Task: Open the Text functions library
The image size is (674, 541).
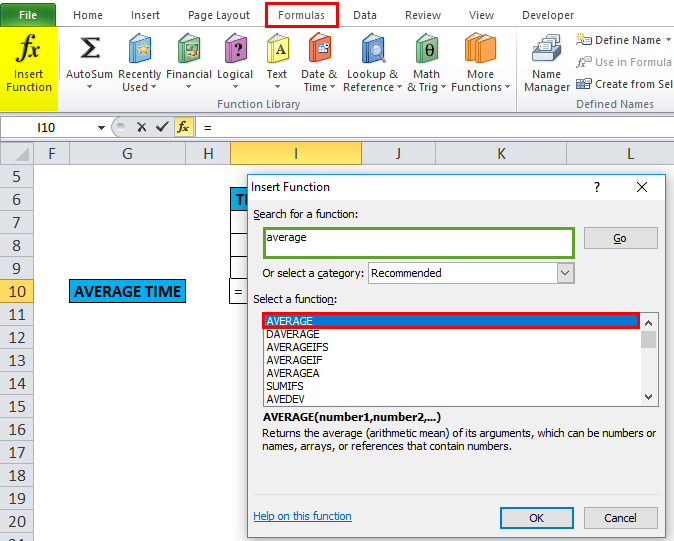Action: 277,63
